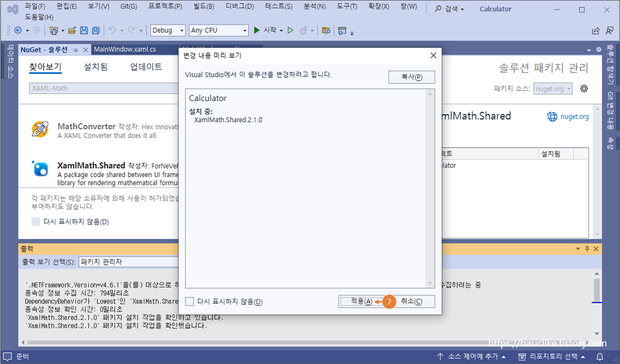
Task: Click the Live Share icon
Action: coord(596,31)
